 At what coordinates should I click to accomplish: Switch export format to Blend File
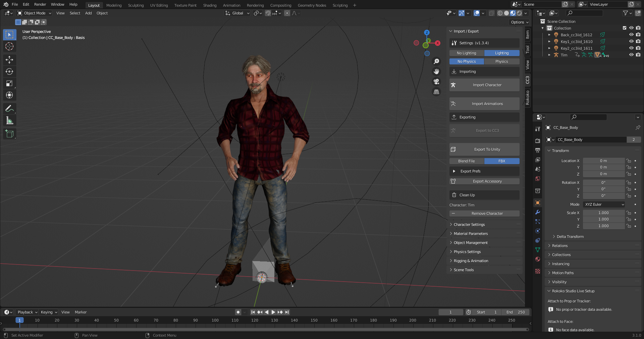467,161
